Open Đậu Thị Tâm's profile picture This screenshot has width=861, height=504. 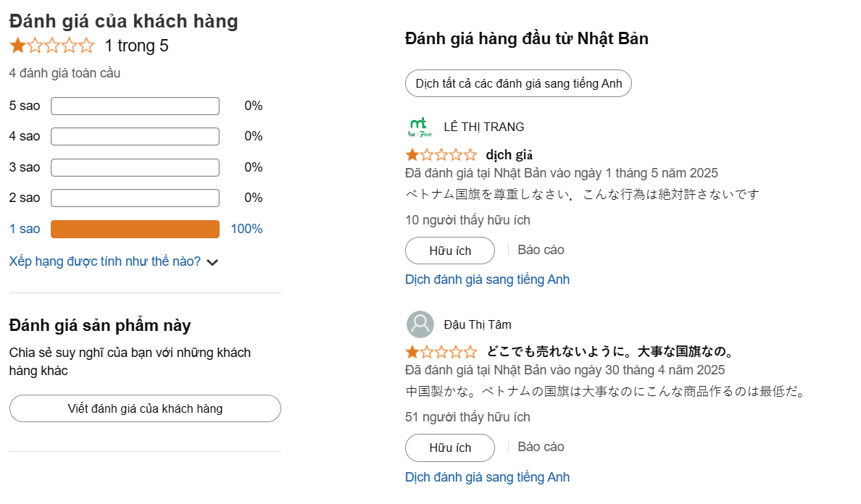(x=420, y=324)
